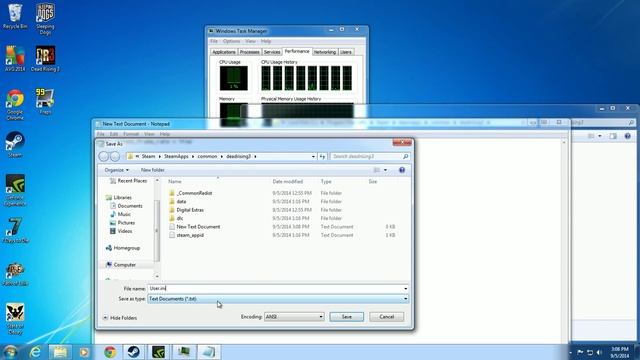Open the Format menu in Notepad
Image resolution: width=640 pixels, height=360 pixels.
131,134
